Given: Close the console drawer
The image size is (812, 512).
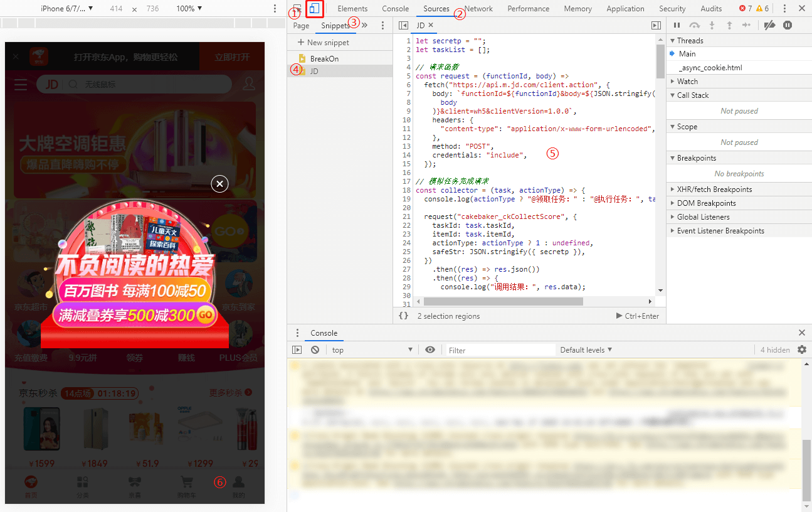Looking at the screenshot, I should pyautogui.click(x=802, y=333).
